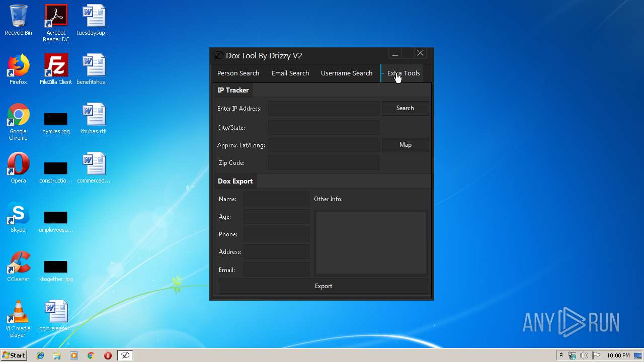Screen dimensions: 644x362
Task: Click the Approx. Lat/Long field
Action: [324, 145]
